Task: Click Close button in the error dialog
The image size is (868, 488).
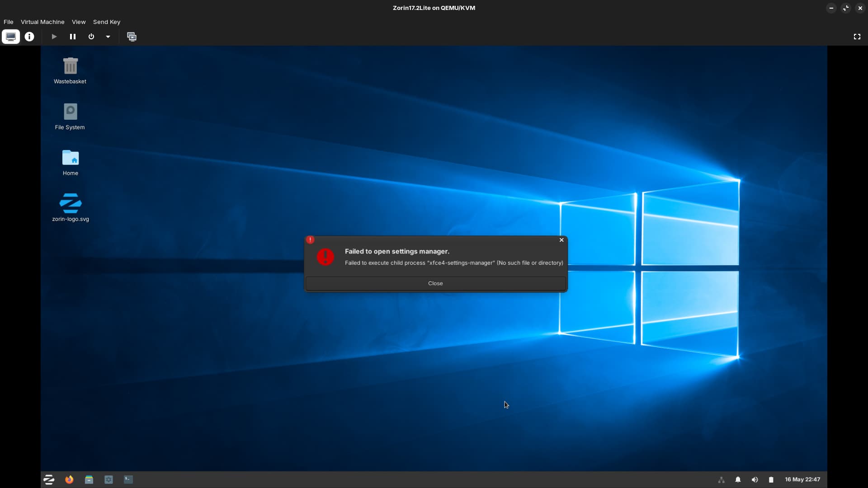Action: point(435,283)
